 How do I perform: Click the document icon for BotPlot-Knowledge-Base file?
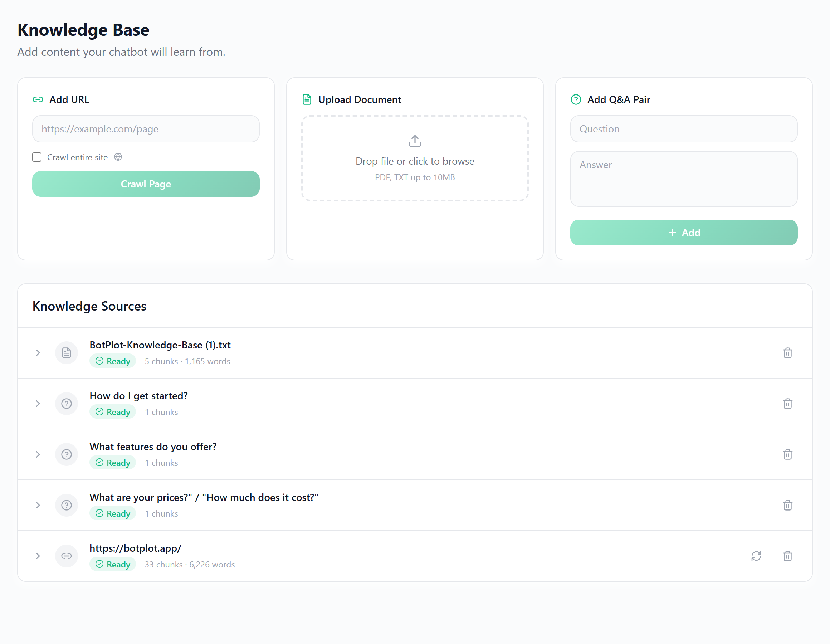point(67,353)
